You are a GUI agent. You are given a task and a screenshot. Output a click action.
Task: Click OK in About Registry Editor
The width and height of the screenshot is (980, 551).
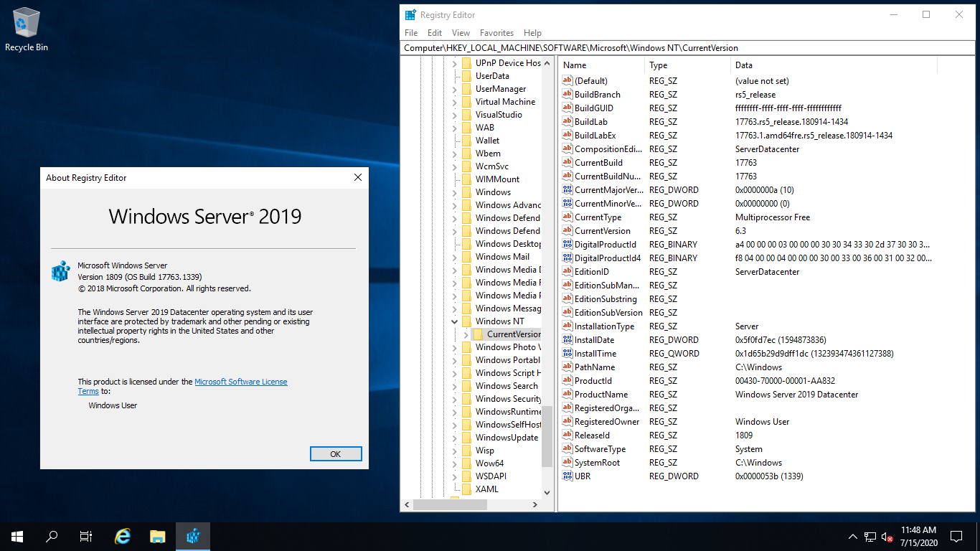pyautogui.click(x=336, y=454)
